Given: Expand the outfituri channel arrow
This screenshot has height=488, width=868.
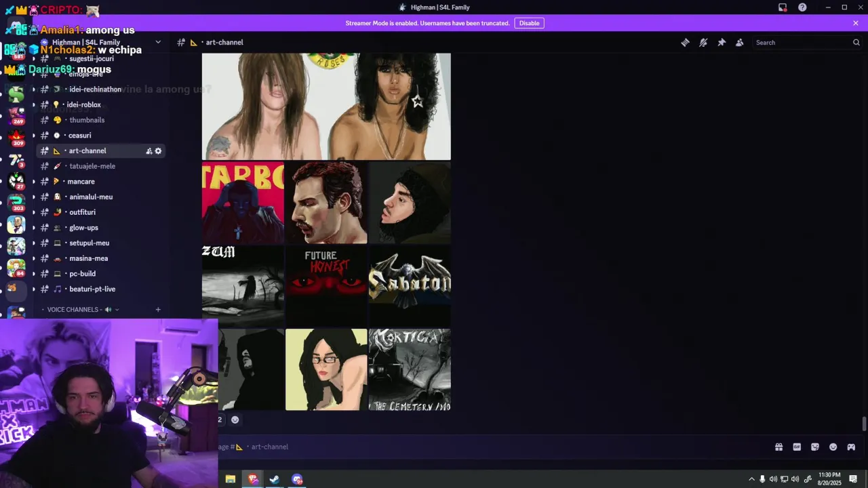Looking at the screenshot, I should (33, 212).
